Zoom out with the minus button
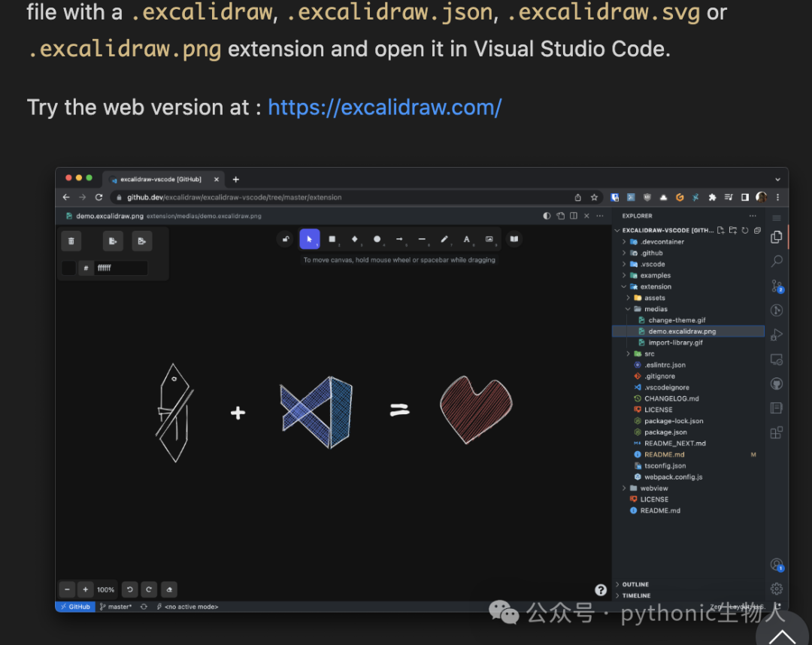The image size is (812, 645). [x=68, y=589]
